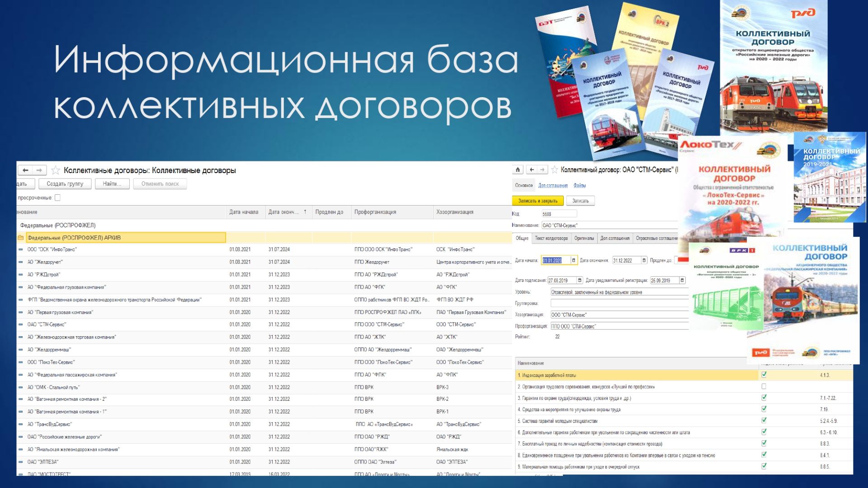
Task: Star the СТМ-Сервис contract as favorite
Action: pos(554,170)
